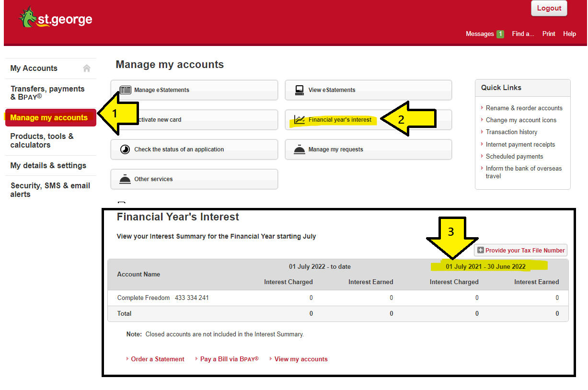Click the Other services bell icon

click(125, 179)
